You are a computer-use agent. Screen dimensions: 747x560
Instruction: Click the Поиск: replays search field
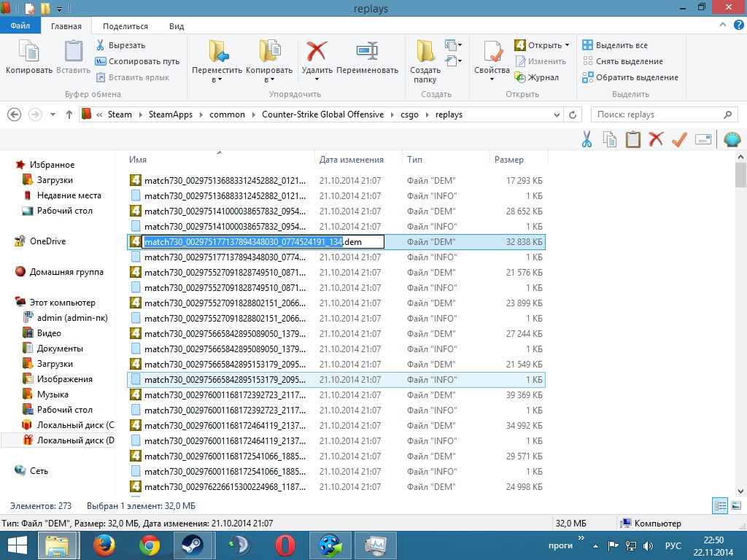(x=665, y=114)
